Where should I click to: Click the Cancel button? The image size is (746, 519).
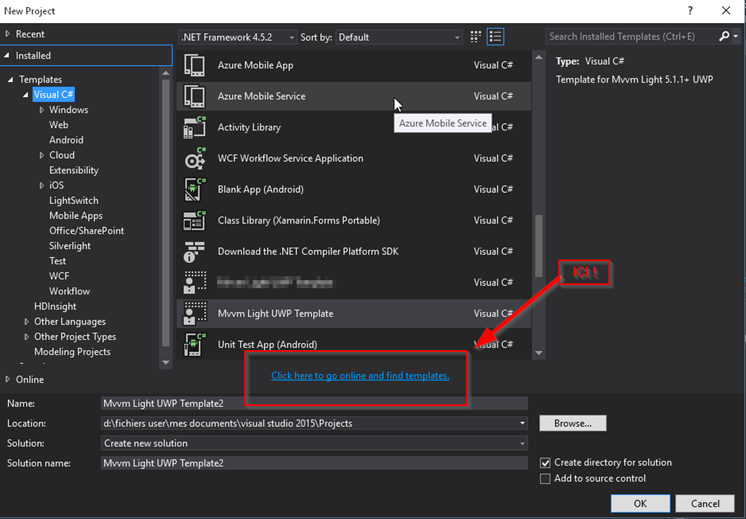pos(705,503)
